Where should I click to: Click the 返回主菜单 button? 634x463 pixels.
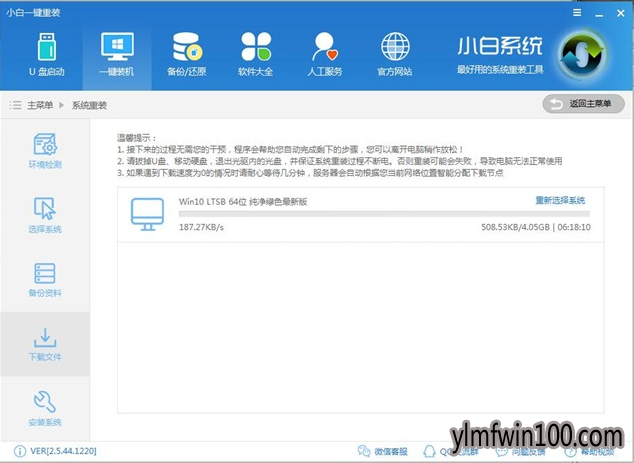(x=583, y=104)
